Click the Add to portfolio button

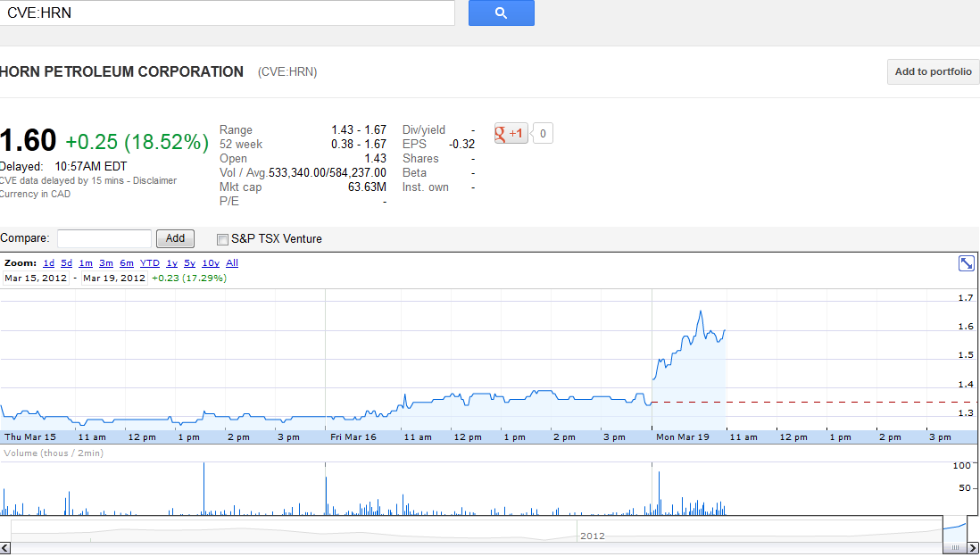click(x=933, y=72)
